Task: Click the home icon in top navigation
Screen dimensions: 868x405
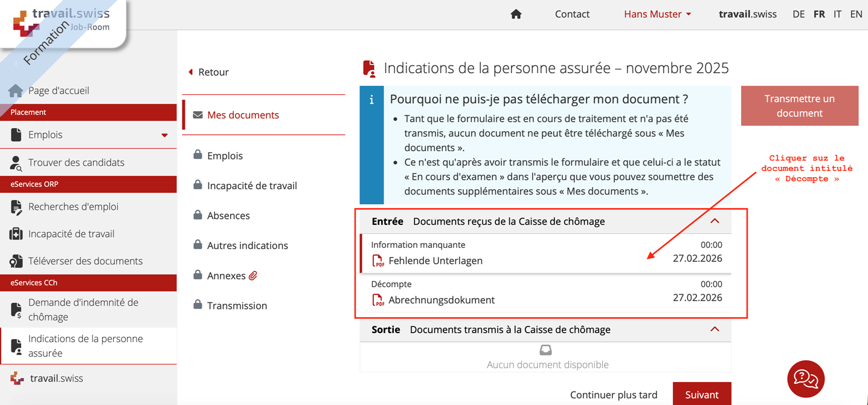Action: (x=516, y=14)
